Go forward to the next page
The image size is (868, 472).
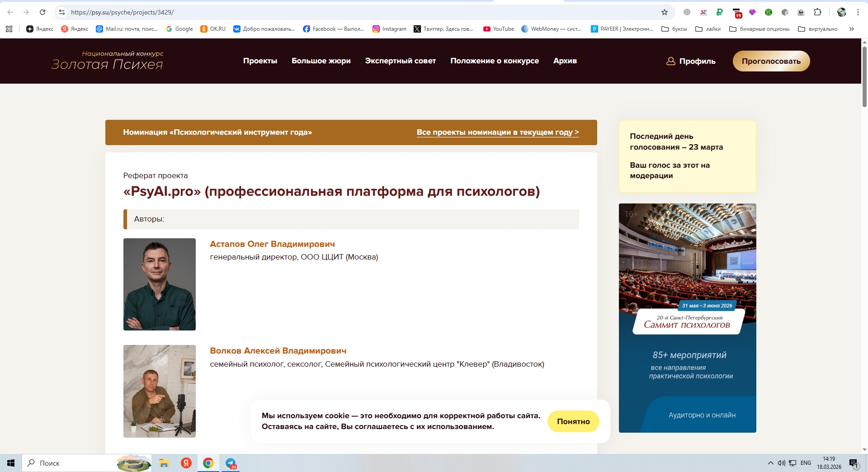tap(26, 12)
